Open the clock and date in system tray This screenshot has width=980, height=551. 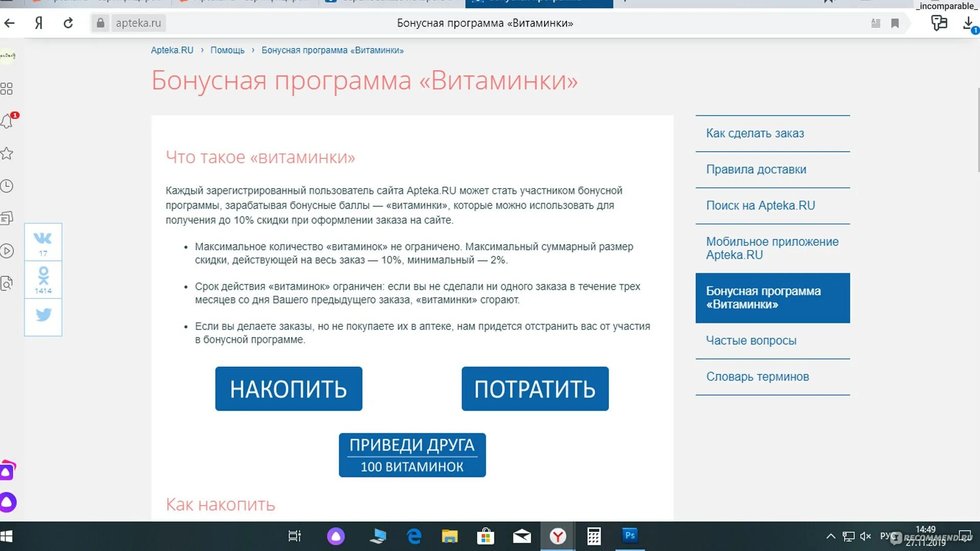point(925,536)
